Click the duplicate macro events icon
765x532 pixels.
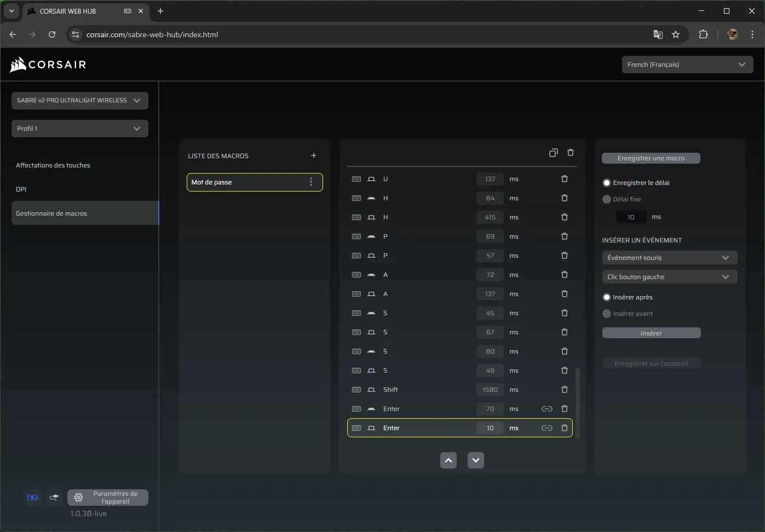(553, 153)
